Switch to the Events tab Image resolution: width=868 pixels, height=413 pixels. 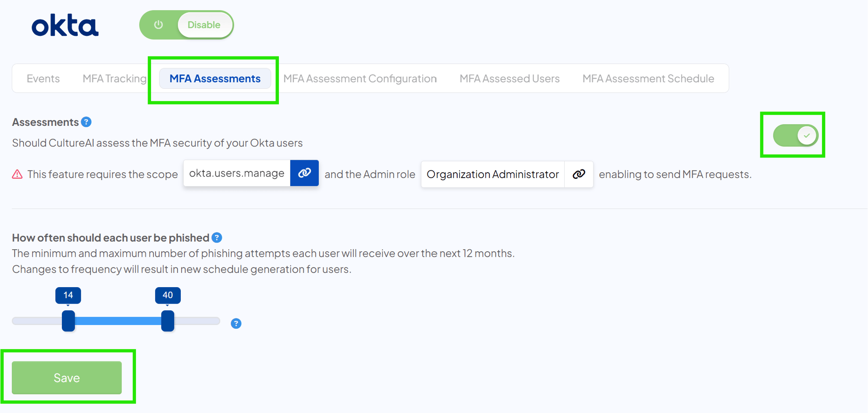(42, 78)
